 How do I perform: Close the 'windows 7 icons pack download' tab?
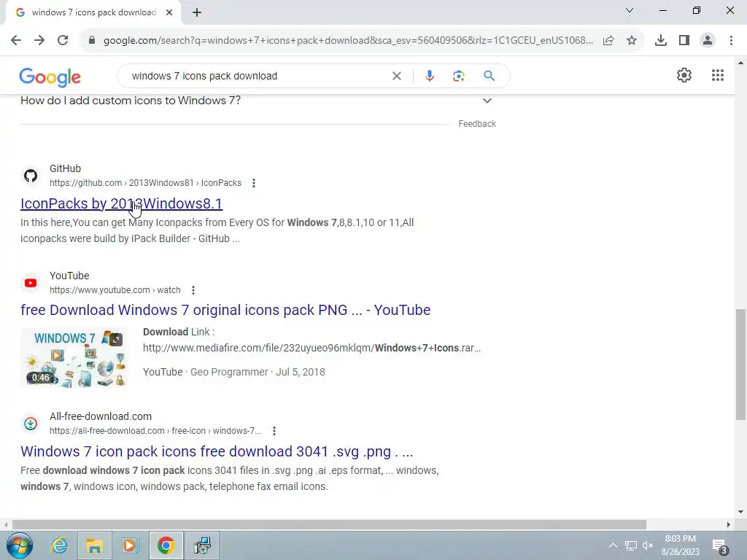(169, 13)
